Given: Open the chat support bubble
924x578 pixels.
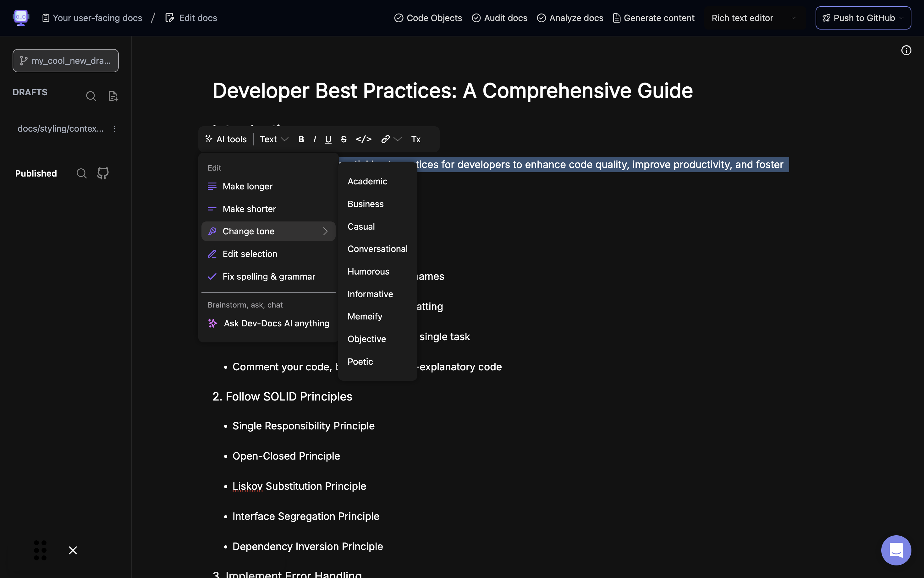Looking at the screenshot, I should (x=896, y=550).
